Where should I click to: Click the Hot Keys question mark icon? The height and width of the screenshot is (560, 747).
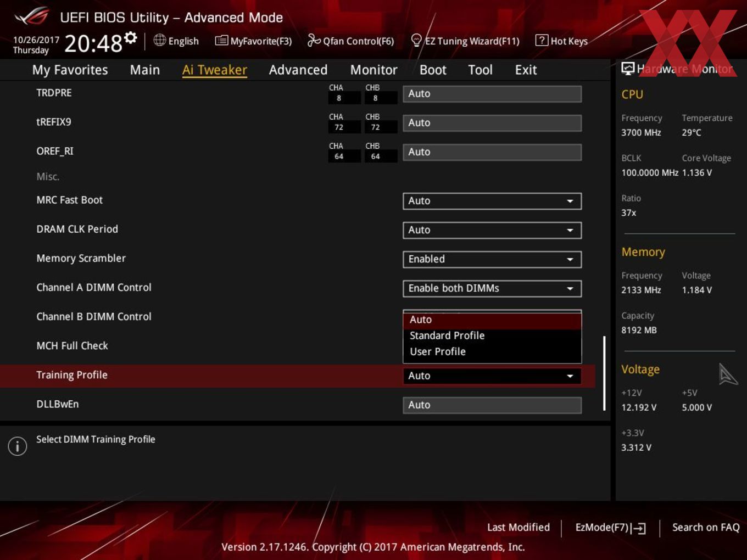point(541,40)
